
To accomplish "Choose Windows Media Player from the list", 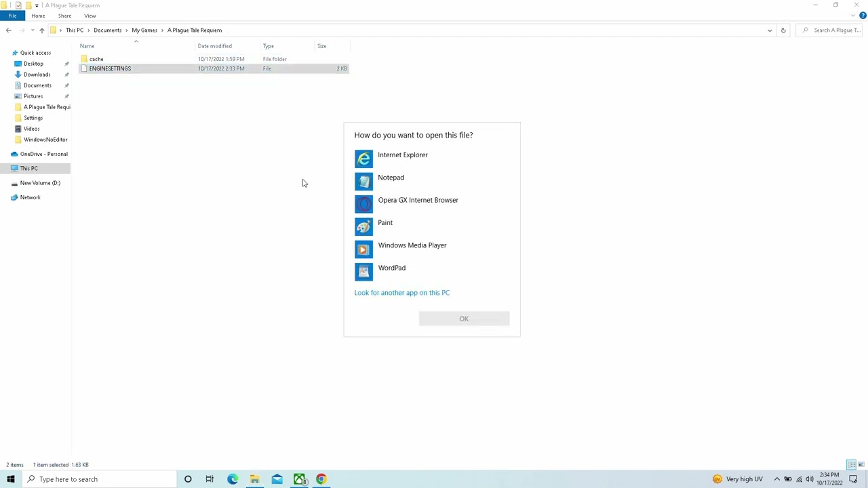I will [432, 248].
